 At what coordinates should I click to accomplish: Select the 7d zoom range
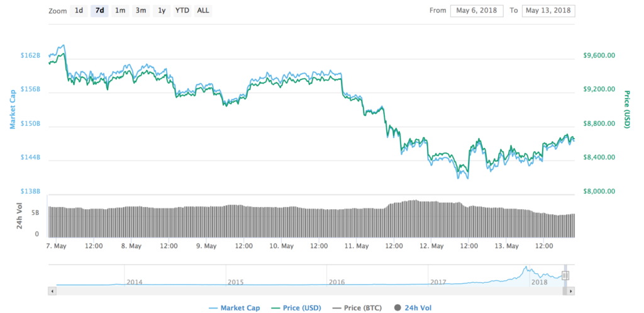pos(99,11)
